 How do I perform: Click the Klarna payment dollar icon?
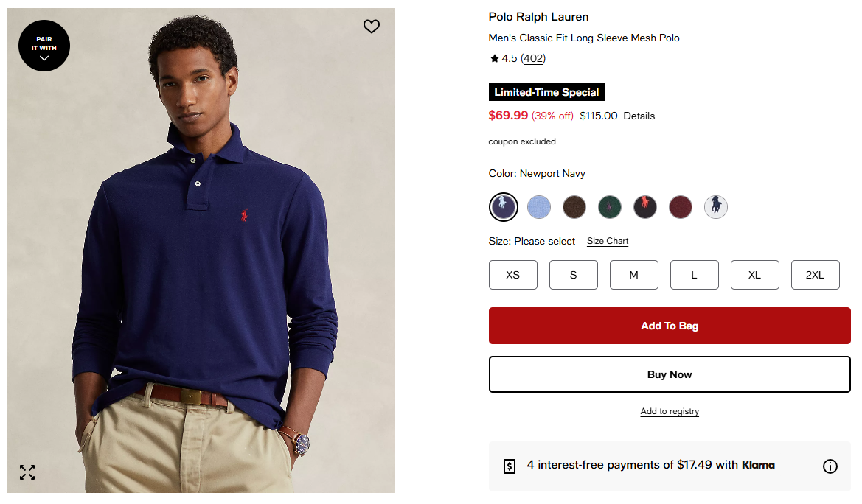coord(510,466)
